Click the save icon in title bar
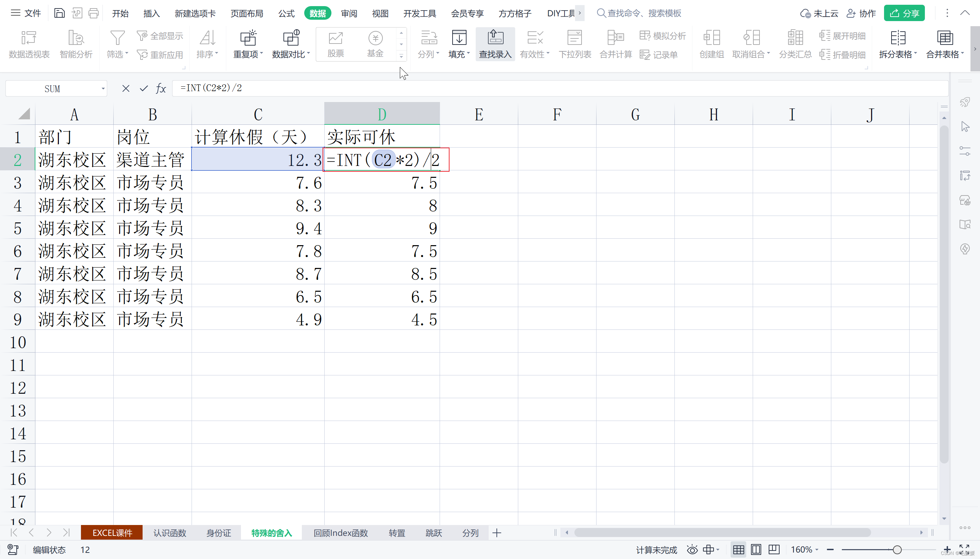This screenshot has width=980, height=559. (x=59, y=14)
